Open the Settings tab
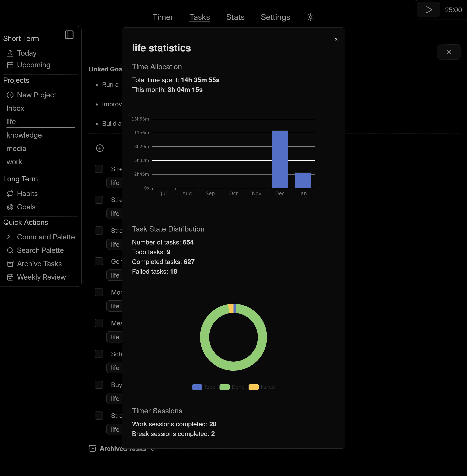Viewport: 467px width, 476px height. (275, 17)
